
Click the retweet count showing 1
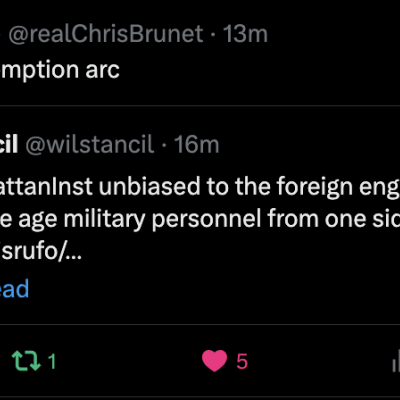point(52,362)
